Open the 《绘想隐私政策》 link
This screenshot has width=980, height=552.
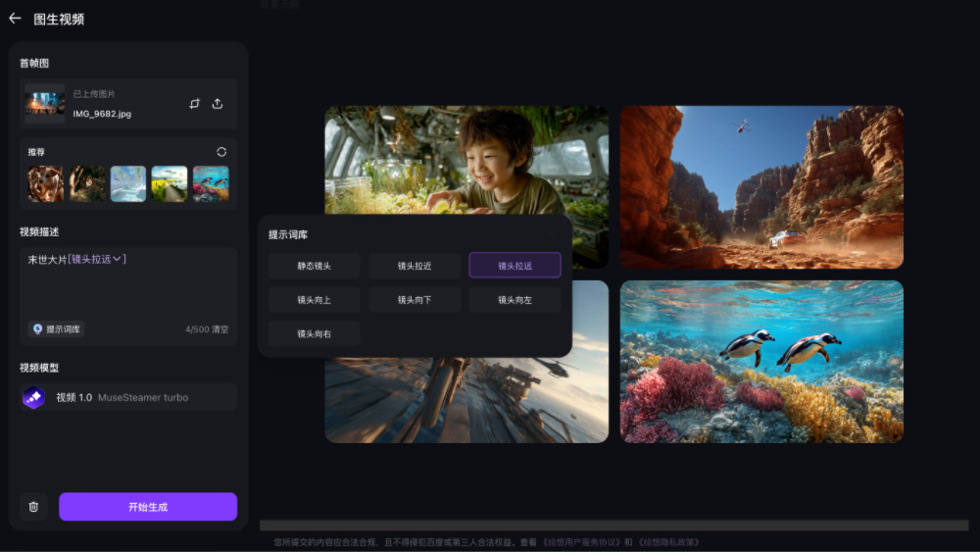tap(668, 542)
